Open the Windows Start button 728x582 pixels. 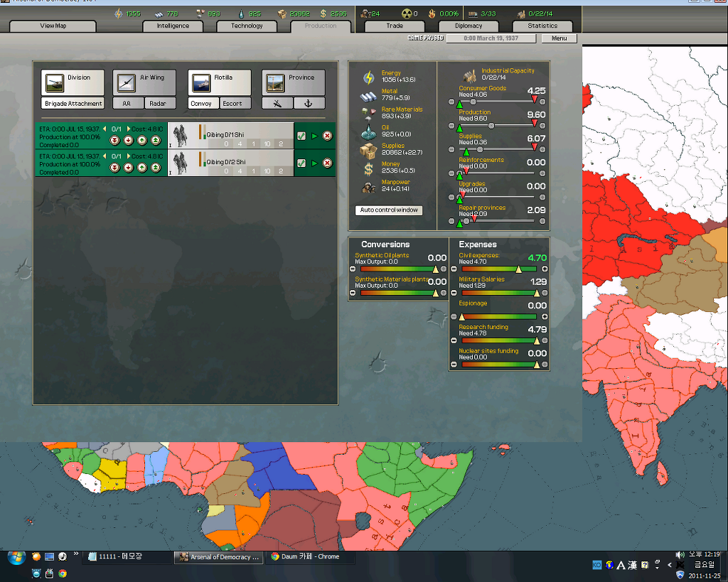coord(16,557)
